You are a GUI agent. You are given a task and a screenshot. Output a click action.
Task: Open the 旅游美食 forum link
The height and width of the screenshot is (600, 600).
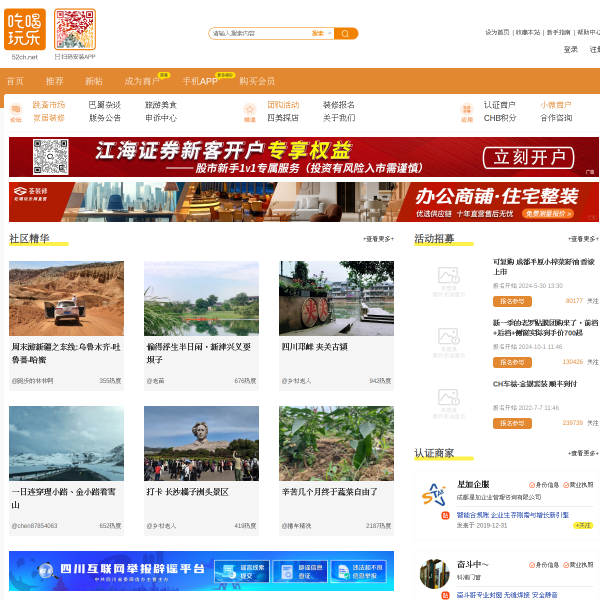coord(161,105)
